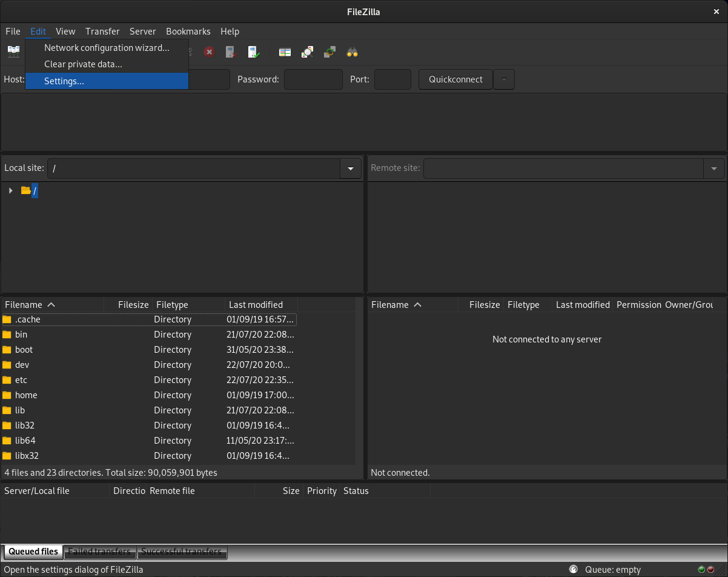This screenshot has width=728, height=577.
Task: Click the Directory type cell for home
Action: [173, 395]
